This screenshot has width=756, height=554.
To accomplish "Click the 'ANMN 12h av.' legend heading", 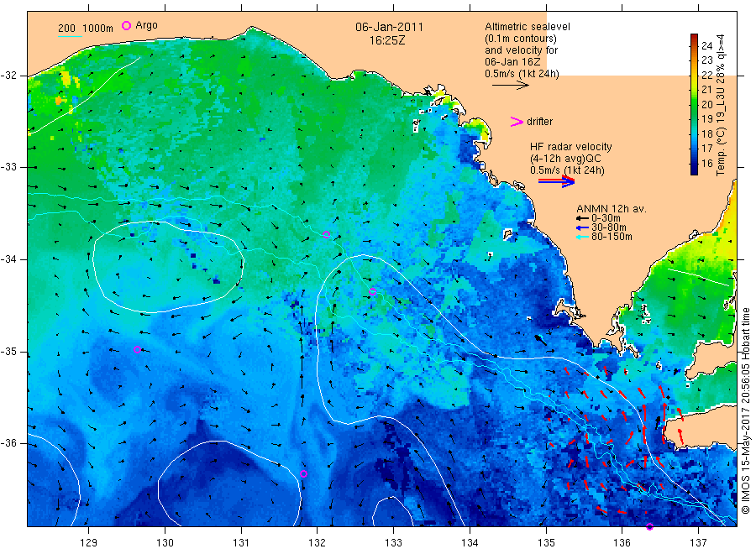I will click(611, 209).
